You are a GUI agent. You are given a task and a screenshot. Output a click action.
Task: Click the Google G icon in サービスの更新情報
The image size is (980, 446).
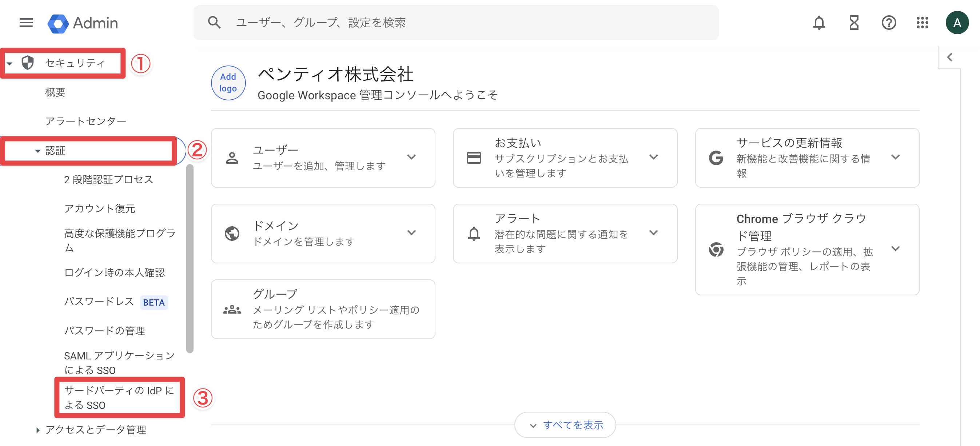(716, 158)
